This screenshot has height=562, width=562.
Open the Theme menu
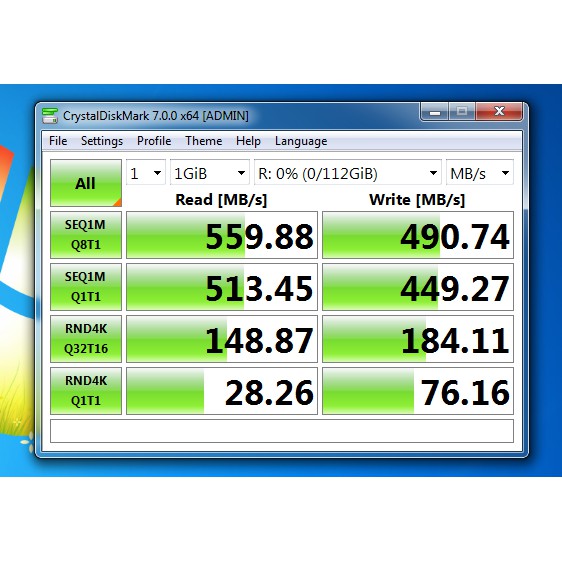(204, 141)
